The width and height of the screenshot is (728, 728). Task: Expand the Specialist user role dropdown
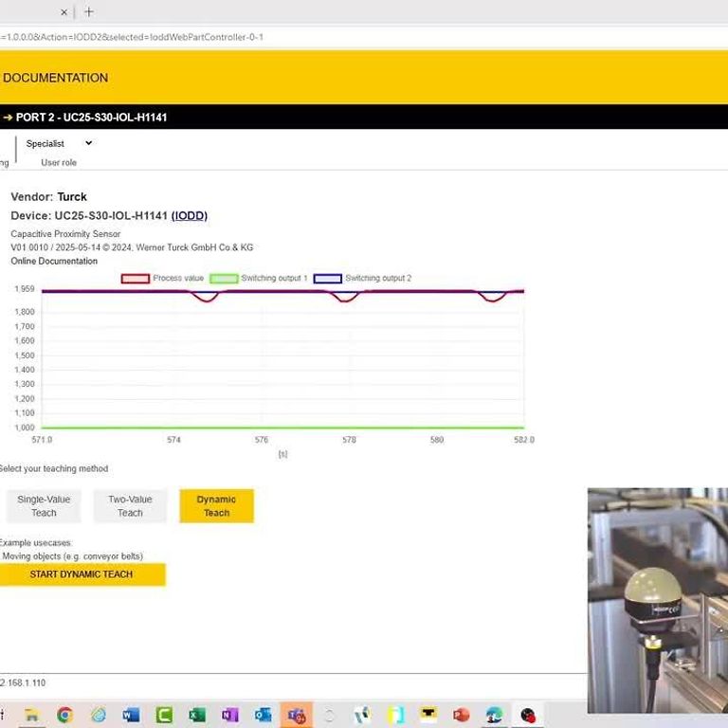pyautogui.click(x=59, y=144)
